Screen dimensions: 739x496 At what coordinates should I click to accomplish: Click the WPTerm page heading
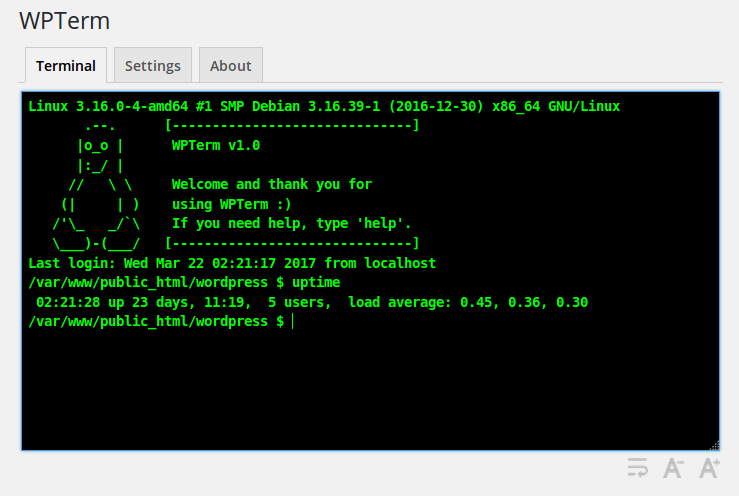[x=65, y=21]
